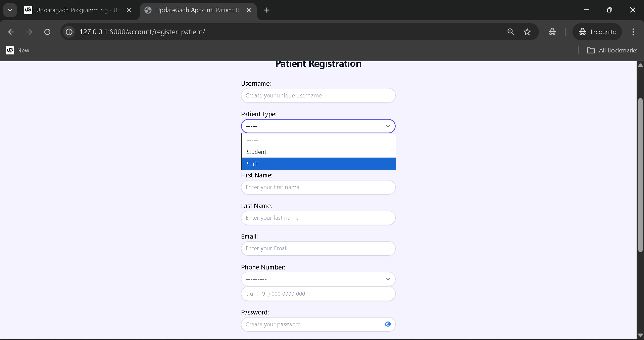Viewport: 644px width, 340px height.
Task: Click the browser back navigation arrow
Action: (x=11, y=32)
